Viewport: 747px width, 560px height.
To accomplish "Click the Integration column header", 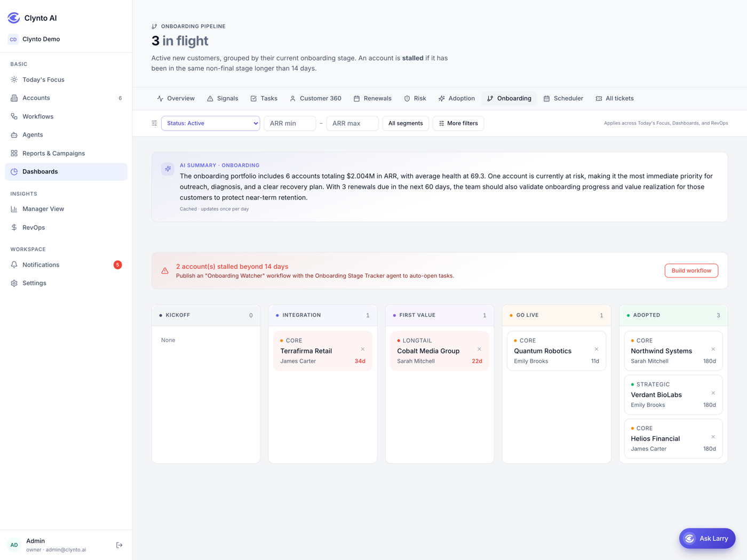I will click(323, 315).
